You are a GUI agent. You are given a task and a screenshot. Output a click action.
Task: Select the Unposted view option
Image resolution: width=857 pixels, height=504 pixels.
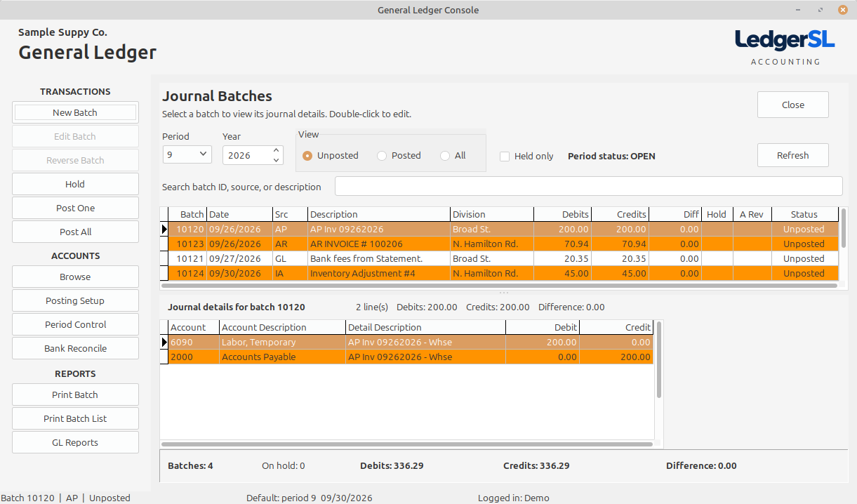point(331,155)
